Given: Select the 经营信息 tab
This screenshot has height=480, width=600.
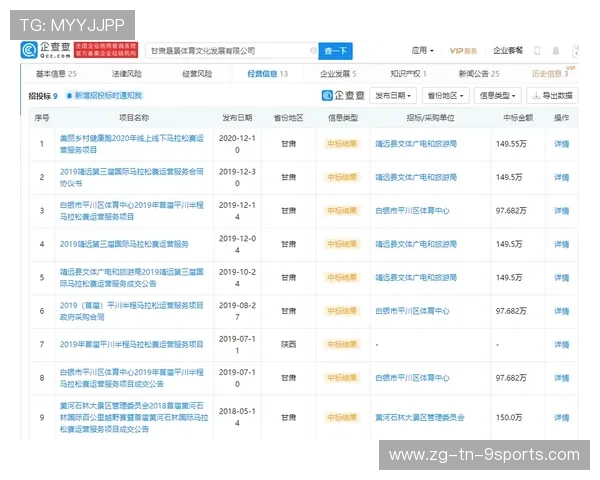Looking at the screenshot, I should tap(267, 73).
